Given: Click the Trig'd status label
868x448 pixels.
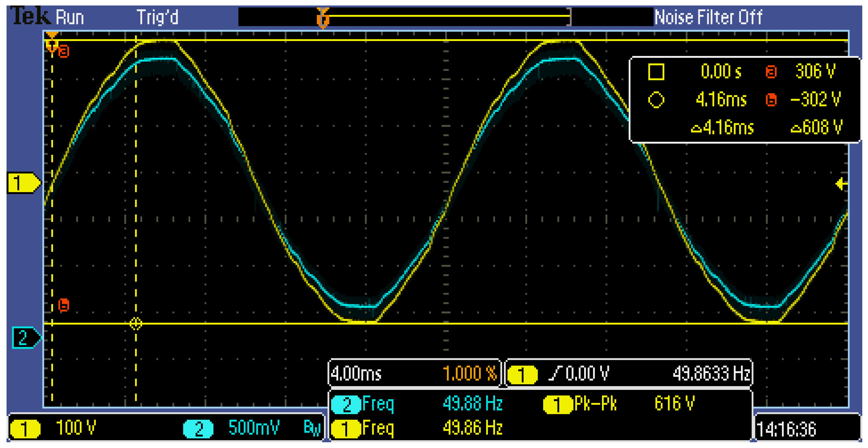Looking at the screenshot, I should tap(157, 17).
